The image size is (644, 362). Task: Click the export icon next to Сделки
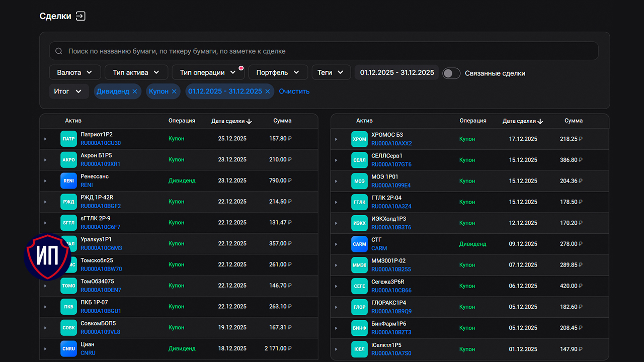point(80,16)
